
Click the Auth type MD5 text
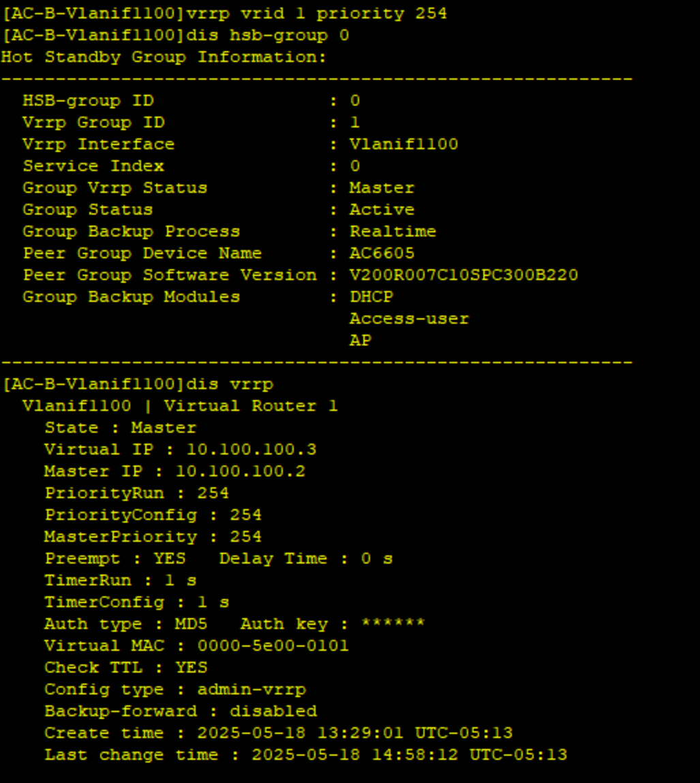pos(126,624)
